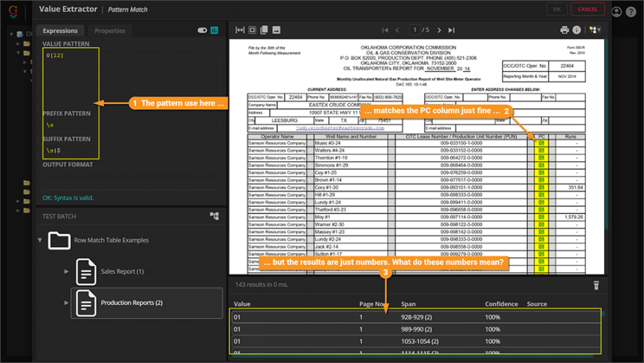The height and width of the screenshot is (363, 644).
Task: Collapse the Row Match Table Examples folder
Action: (39, 240)
